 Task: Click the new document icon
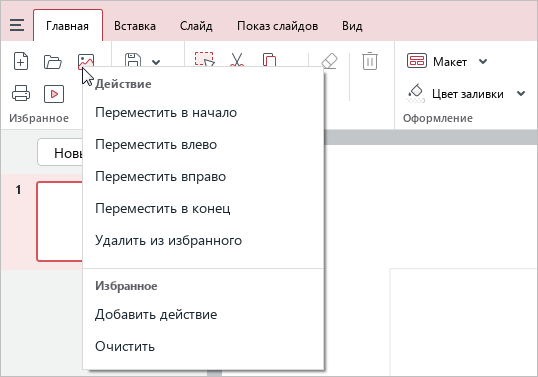[21, 61]
